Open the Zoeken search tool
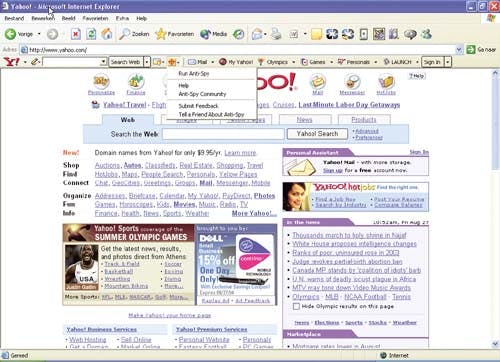 point(134,34)
